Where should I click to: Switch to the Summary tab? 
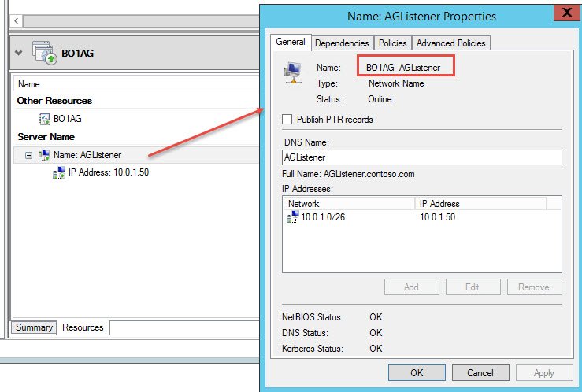pyautogui.click(x=34, y=327)
